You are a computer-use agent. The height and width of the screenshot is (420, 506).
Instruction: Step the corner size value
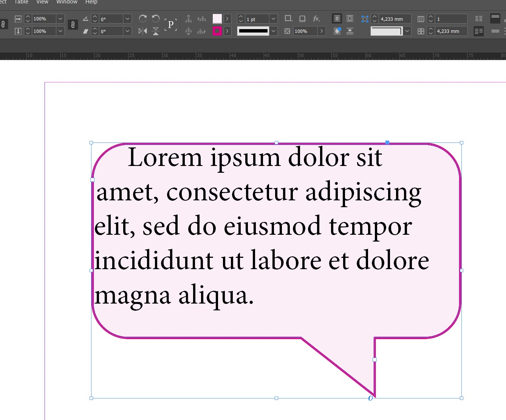pyautogui.click(x=374, y=19)
